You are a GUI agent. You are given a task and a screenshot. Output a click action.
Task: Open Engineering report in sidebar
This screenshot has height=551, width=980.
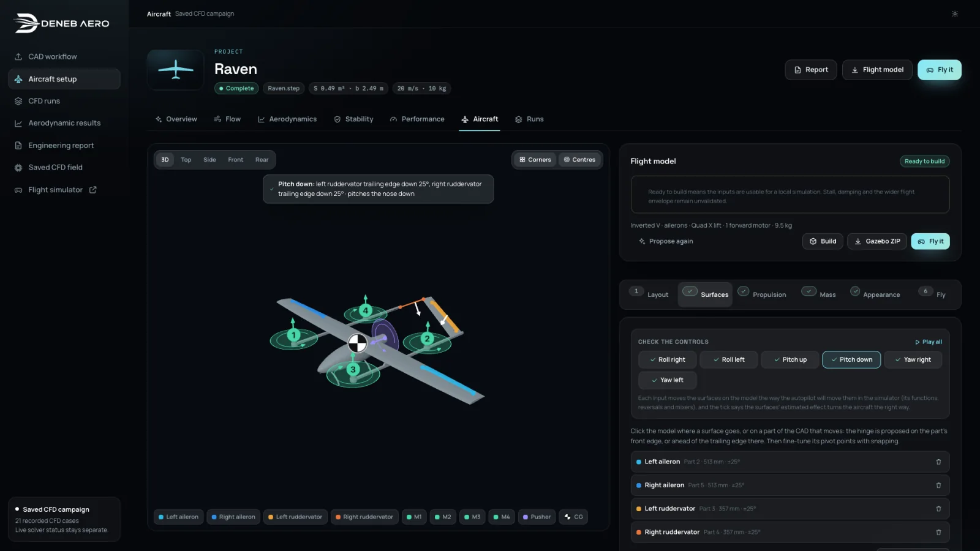point(64,145)
